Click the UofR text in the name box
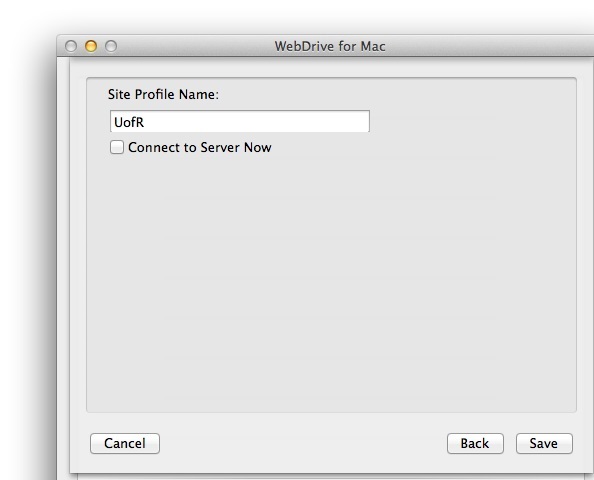 click(129, 122)
